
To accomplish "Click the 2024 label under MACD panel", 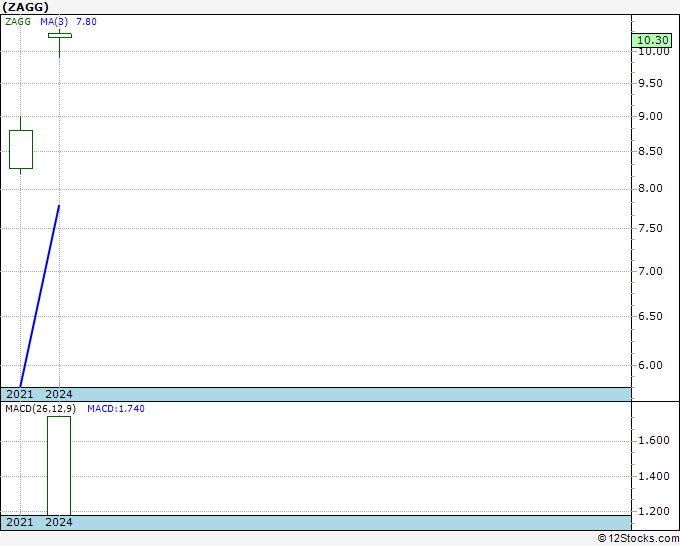I will tap(59, 522).
